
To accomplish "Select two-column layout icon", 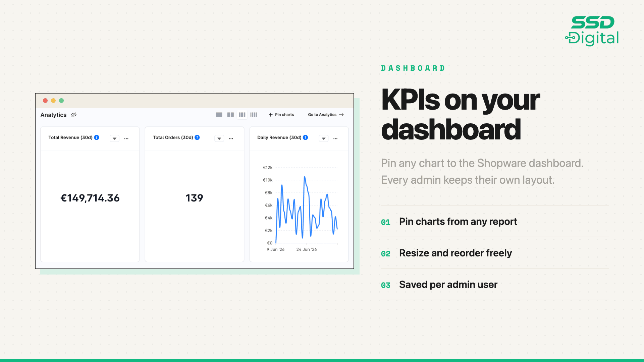I will click(x=230, y=115).
